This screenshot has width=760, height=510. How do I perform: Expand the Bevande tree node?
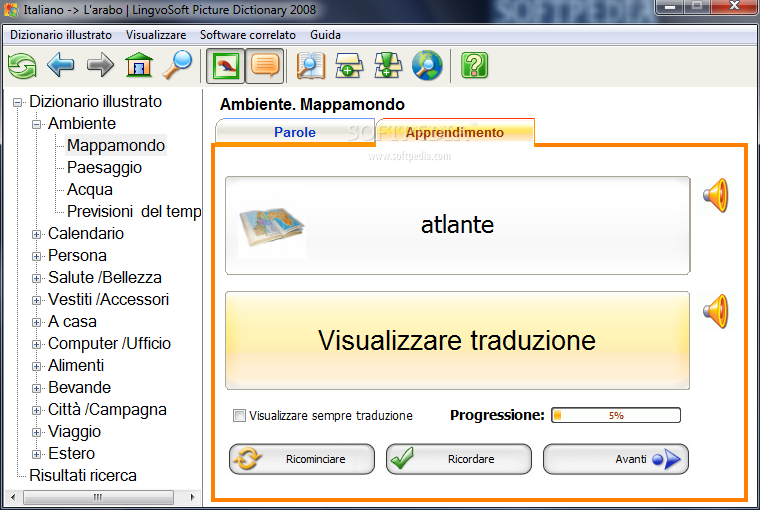(37, 388)
